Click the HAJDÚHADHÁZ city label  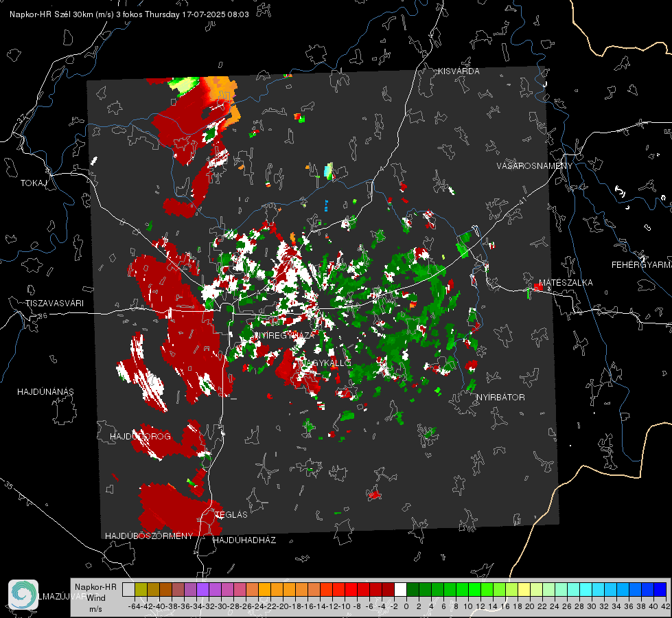coord(244,540)
